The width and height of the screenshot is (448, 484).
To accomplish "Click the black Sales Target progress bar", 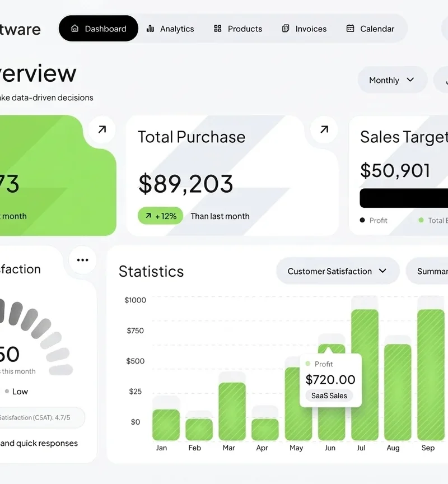I will click(404, 198).
